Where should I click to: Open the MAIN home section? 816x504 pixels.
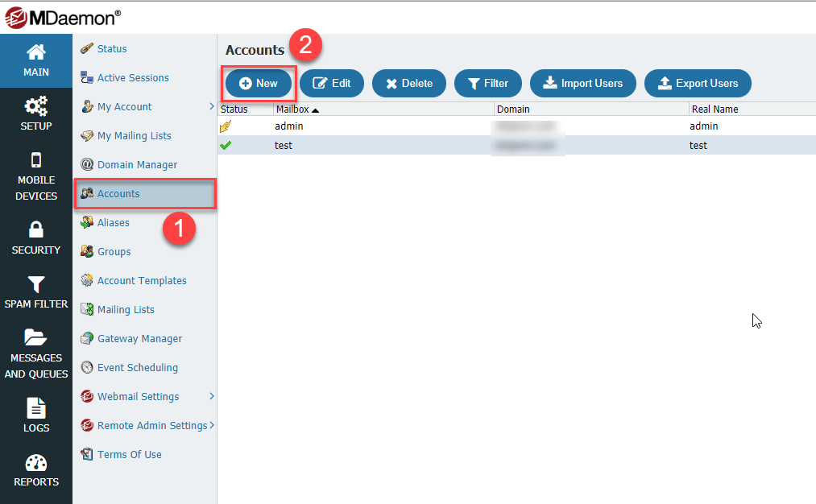(x=36, y=61)
